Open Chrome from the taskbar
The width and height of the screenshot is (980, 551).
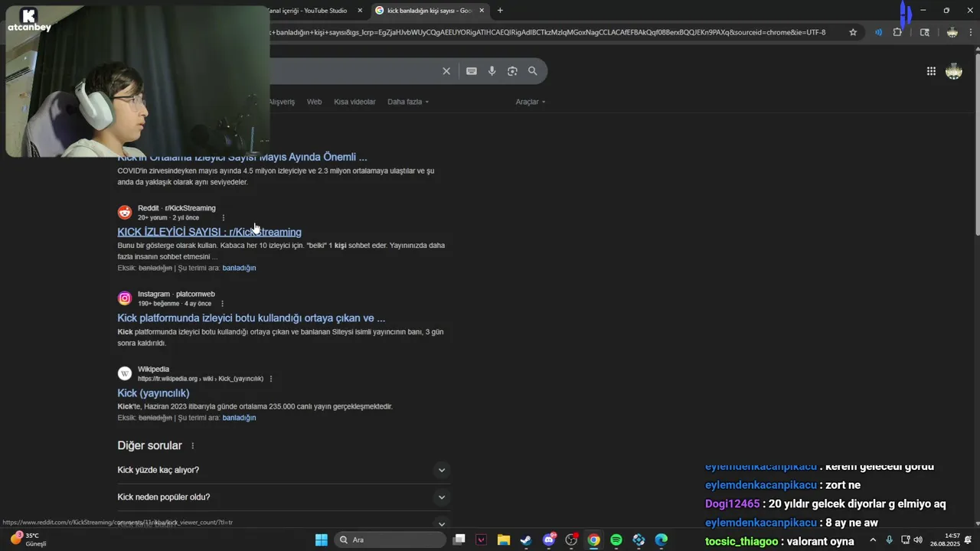593,540
